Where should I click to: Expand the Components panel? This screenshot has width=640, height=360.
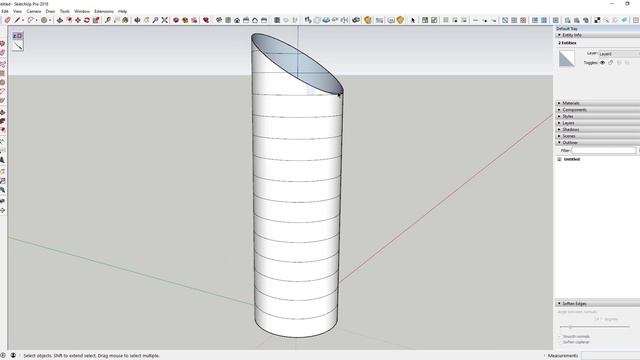point(559,110)
